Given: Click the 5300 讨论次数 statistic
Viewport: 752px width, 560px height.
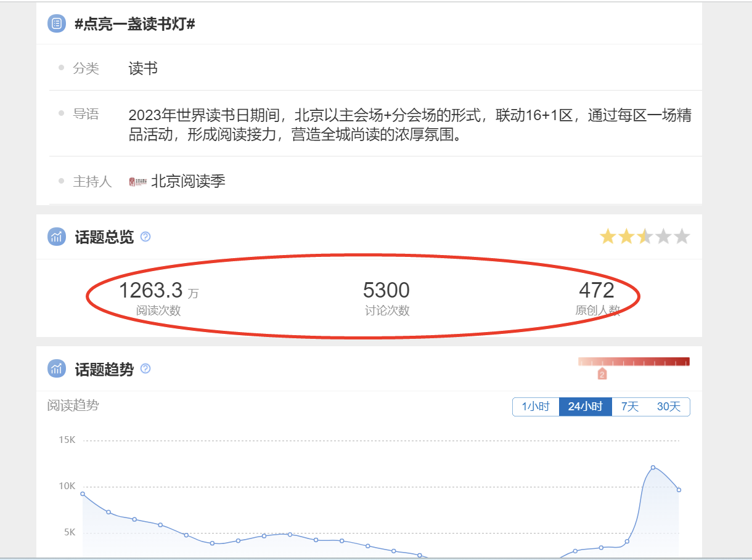Looking at the screenshot, I should click(x=386, y=291).
